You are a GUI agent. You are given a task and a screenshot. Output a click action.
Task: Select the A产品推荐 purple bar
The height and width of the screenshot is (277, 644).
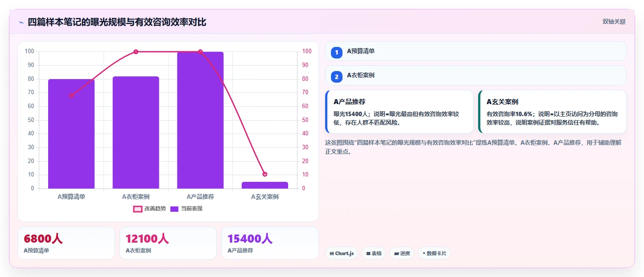pyautogui.click(x=200, y=120)
